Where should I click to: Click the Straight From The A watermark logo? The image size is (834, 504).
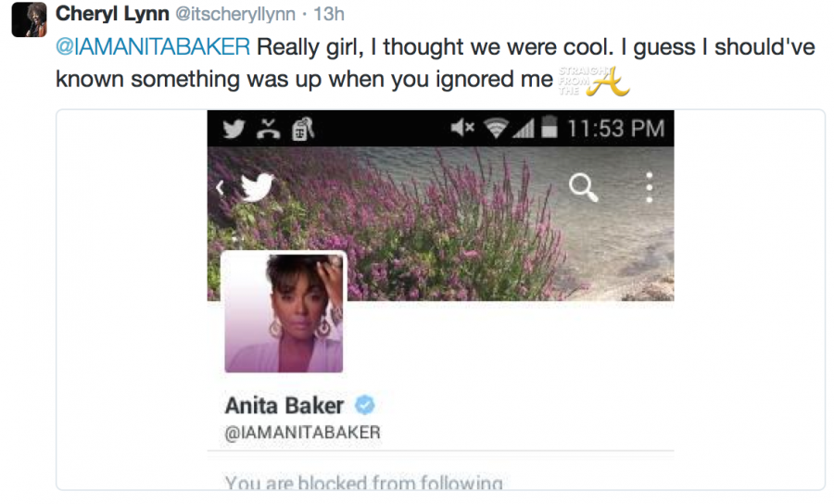593,80
